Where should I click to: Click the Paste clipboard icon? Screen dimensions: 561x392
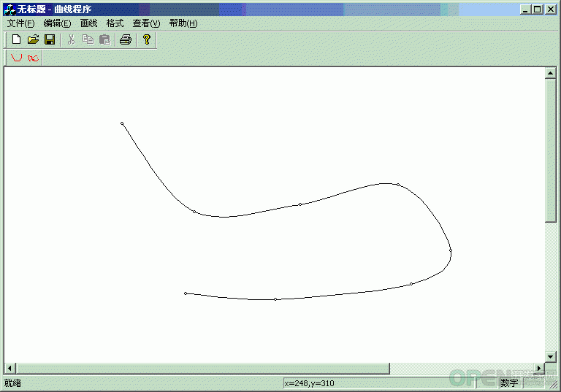point(105,39)
